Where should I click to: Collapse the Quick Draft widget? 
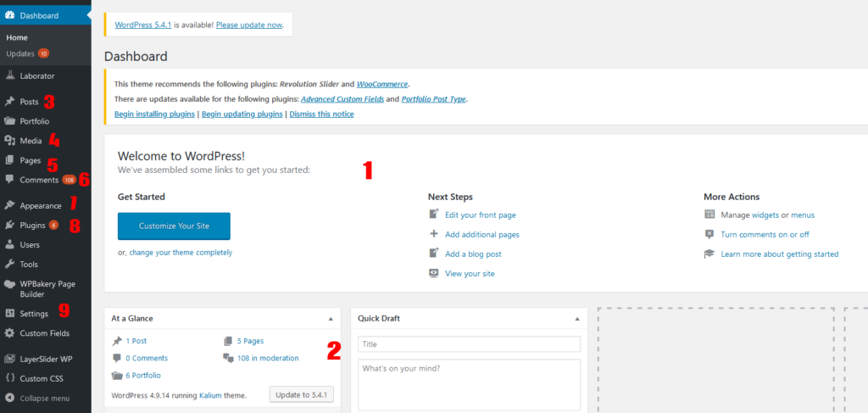pyautogui.click(x=576, y=319)
